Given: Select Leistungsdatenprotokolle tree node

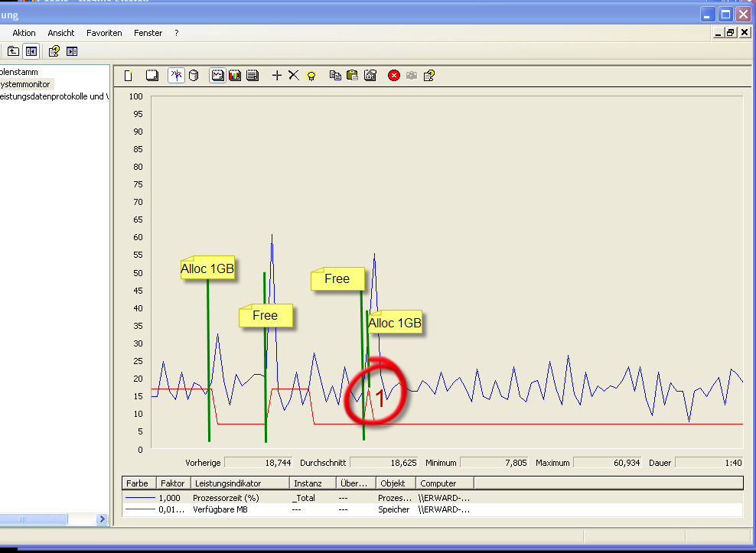Looking at the screenshot, I should click(x=54, y=96).
